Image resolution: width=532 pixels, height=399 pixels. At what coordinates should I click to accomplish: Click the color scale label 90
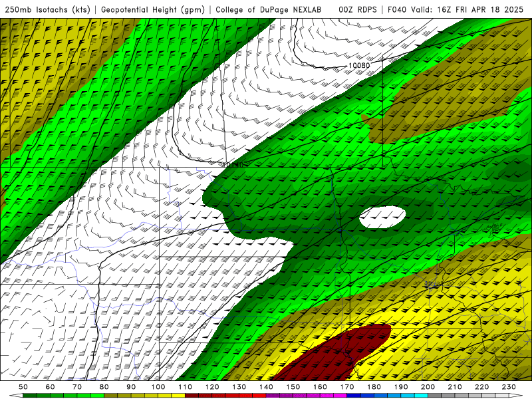click(x=131, y=387)
